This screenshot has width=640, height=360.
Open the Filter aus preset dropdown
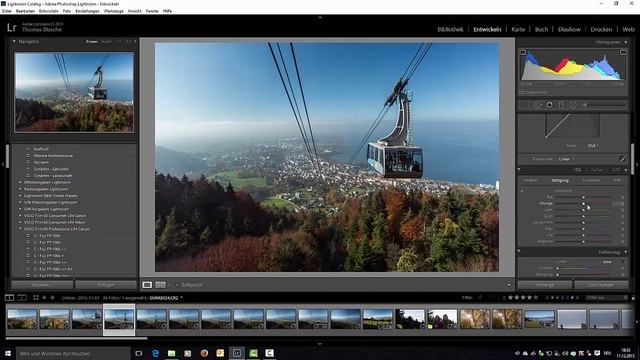point(606,298)
